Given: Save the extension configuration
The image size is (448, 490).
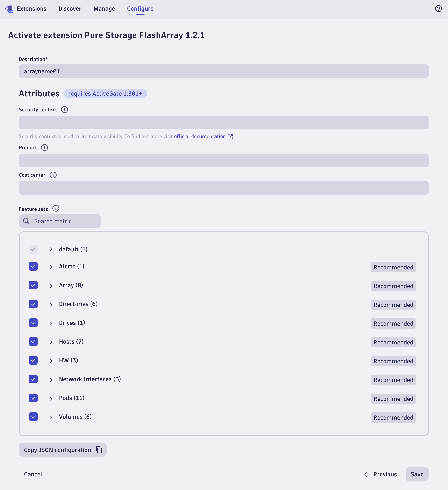Looking at the screenshot, I should pyautogui.click(x=417, y=474).
